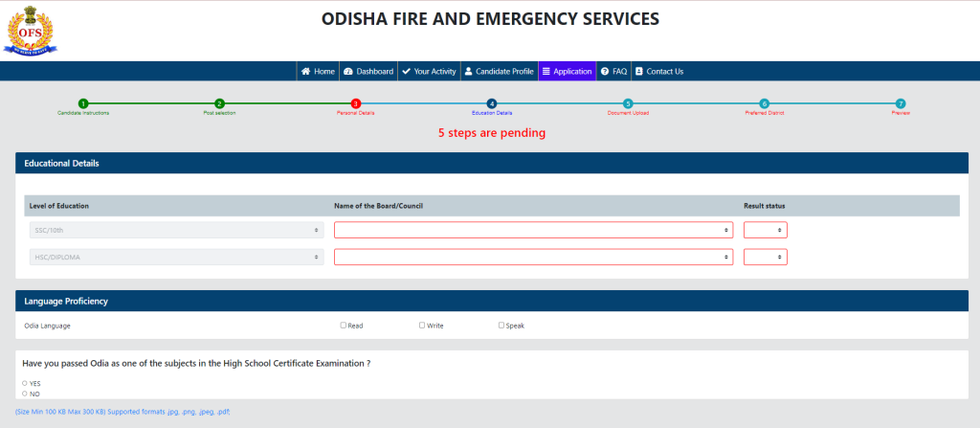Go to step 7 Preview circle
This screenshot has height=428, width=980.
pyautogui.click(x=900, y=103)
